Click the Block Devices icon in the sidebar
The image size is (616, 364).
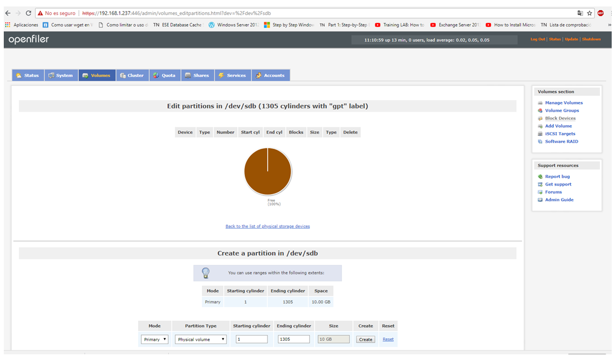[540, 118]
